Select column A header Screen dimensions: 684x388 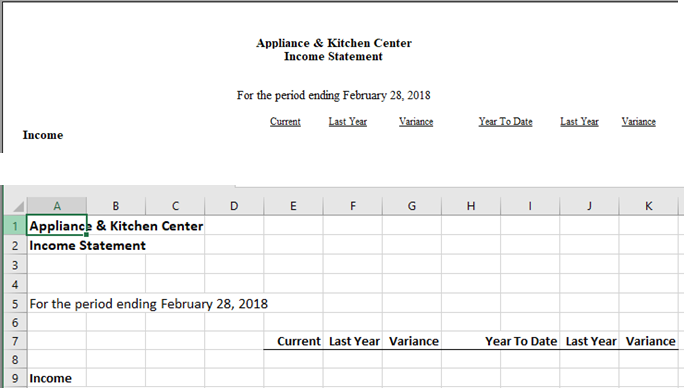pos(57,206)
